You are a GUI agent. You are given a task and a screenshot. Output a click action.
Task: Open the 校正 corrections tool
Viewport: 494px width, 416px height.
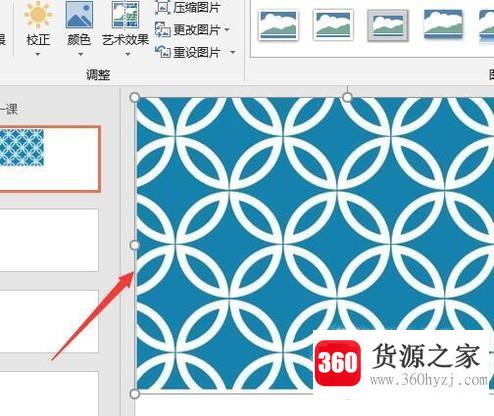coord(38,25)
